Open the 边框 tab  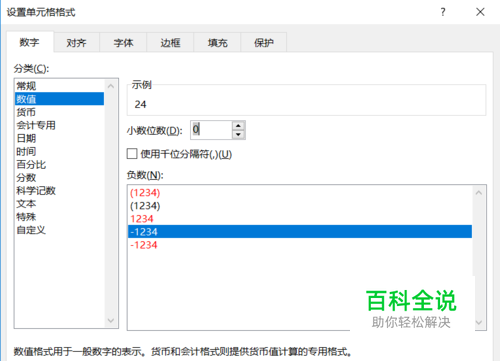point(170,43)
